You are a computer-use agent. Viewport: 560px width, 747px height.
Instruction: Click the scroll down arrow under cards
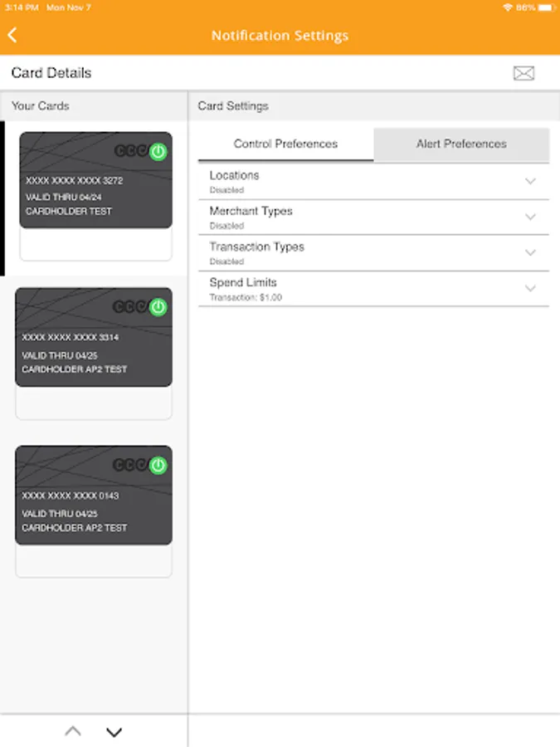pyautogui.click(x=114, y=731)
